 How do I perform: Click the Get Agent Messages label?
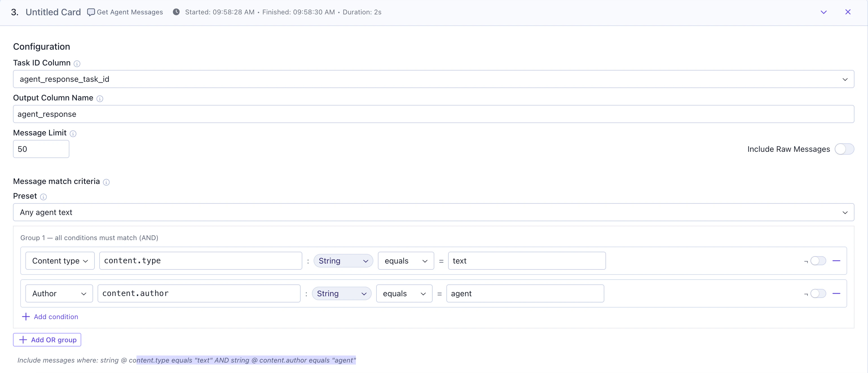(130, 12)
